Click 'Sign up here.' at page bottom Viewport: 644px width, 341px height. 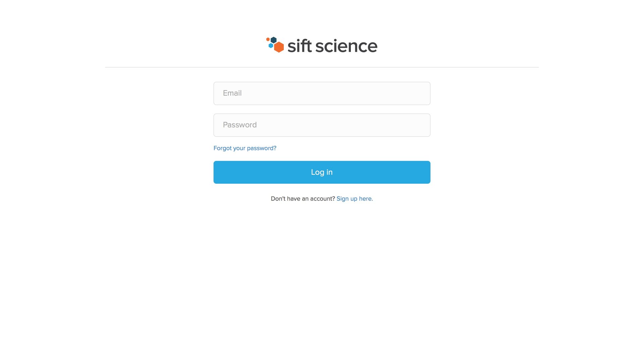(354, 198)
